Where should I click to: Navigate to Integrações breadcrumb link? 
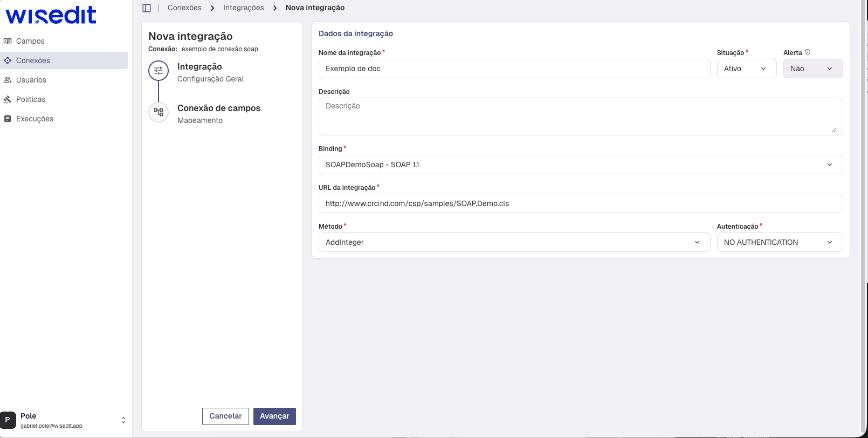click(244, 8)
